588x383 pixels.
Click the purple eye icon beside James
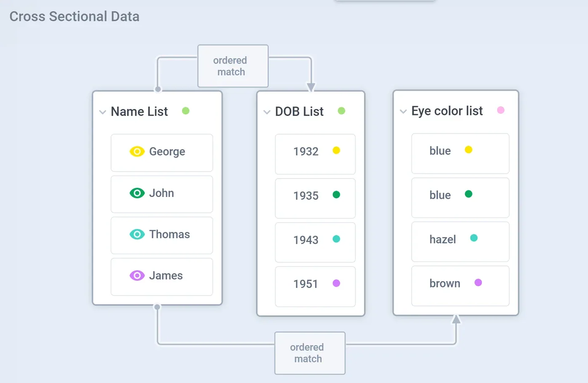click(137, 276)
